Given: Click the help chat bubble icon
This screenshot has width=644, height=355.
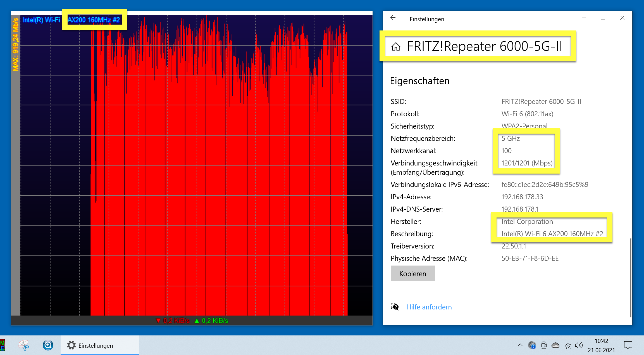Looking at the screenshot, I should click(395, 307).
